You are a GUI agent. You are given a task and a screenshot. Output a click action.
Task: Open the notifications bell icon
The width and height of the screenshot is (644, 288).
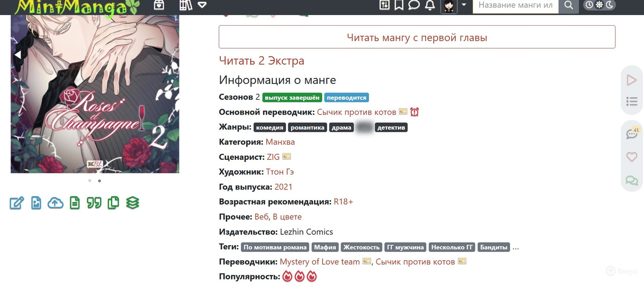(x=430, y=5)
